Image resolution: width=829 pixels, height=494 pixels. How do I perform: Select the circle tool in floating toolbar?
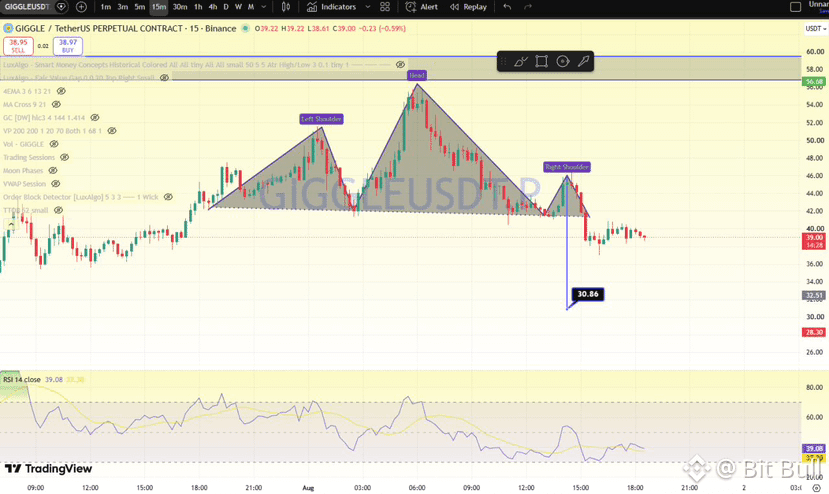tap(563, 61)
